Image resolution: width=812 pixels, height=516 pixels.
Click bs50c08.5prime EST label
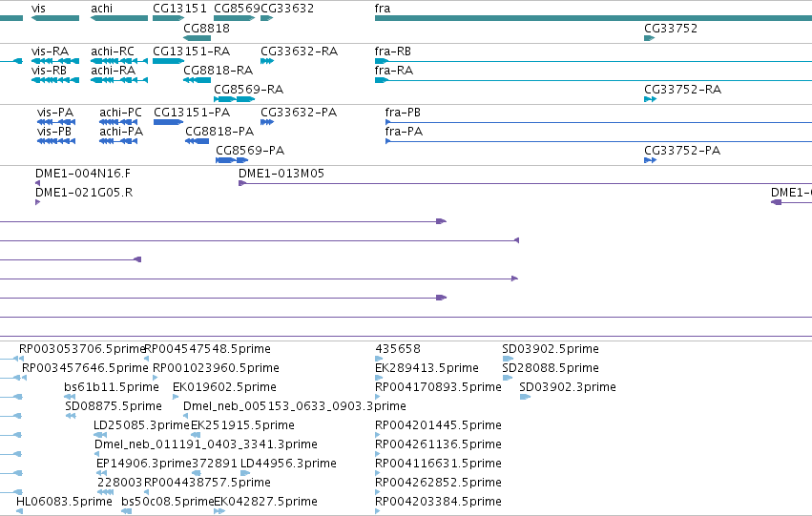168,502
